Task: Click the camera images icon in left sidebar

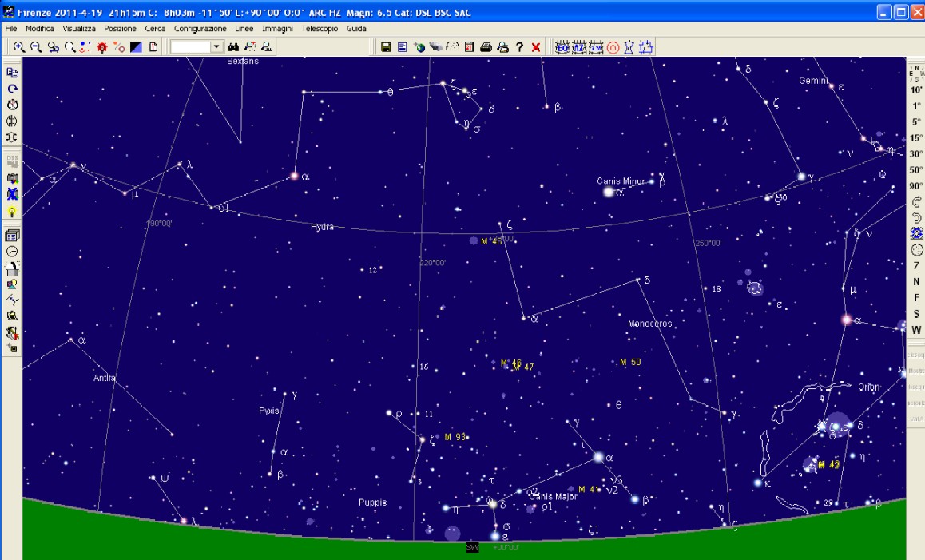Action: point(12,178)
